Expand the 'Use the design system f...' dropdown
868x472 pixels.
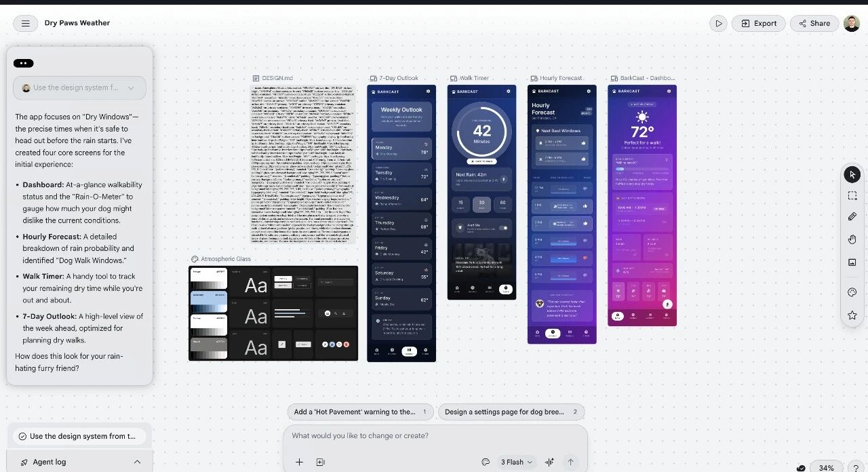79,87
